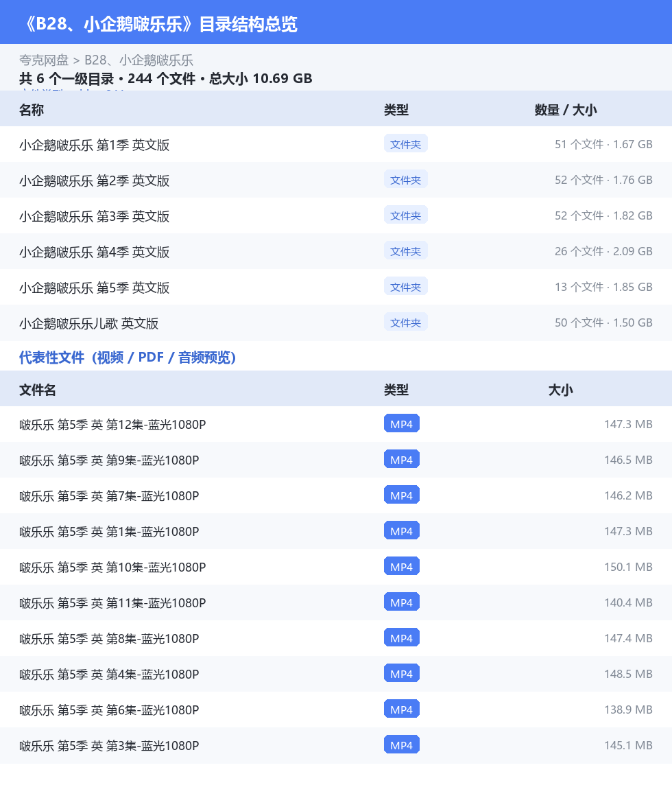Click the MP4 badge for 第12集
Viewport: 672px width, 785px height.
click(402, 424)
